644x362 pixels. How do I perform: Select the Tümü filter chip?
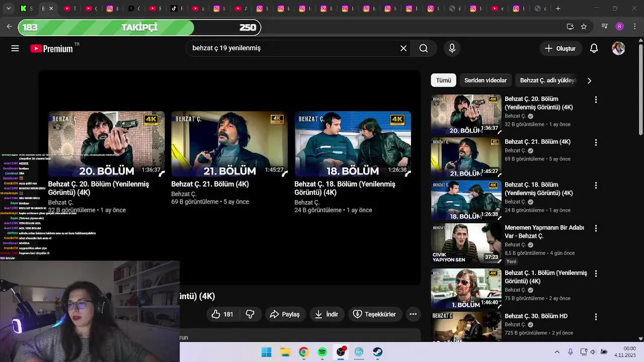click(x=444, y=80)
